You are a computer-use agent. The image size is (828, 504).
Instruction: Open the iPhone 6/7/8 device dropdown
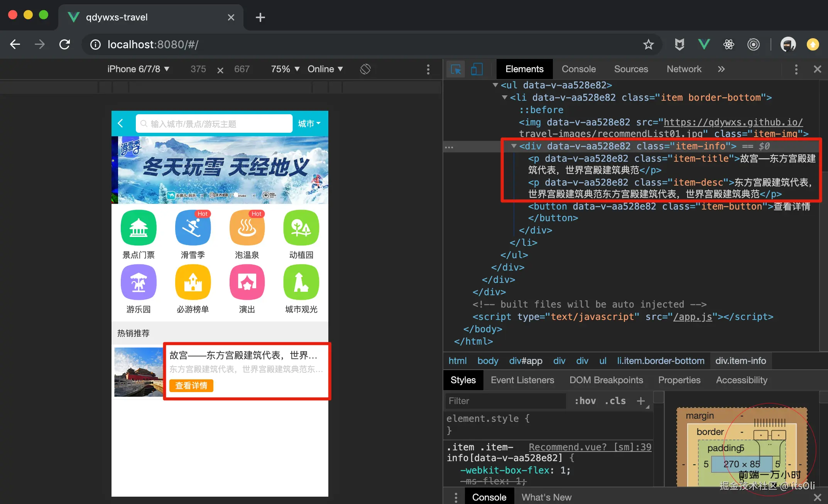click(138, 69)
